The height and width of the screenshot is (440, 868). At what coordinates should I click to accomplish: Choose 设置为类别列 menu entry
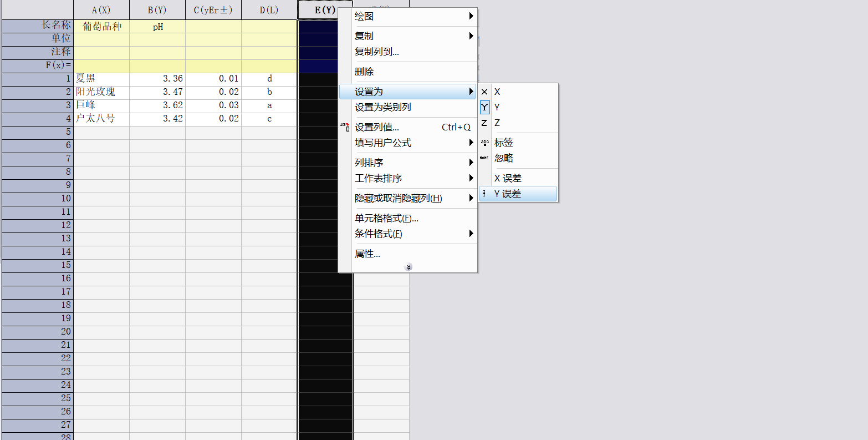click(x=383, y=108)
